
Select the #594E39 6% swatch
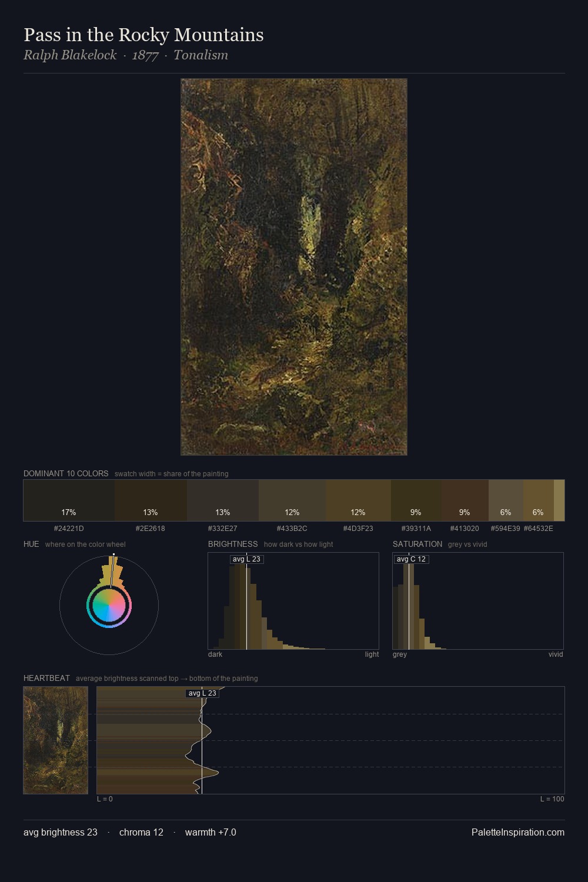pos(506,500)
